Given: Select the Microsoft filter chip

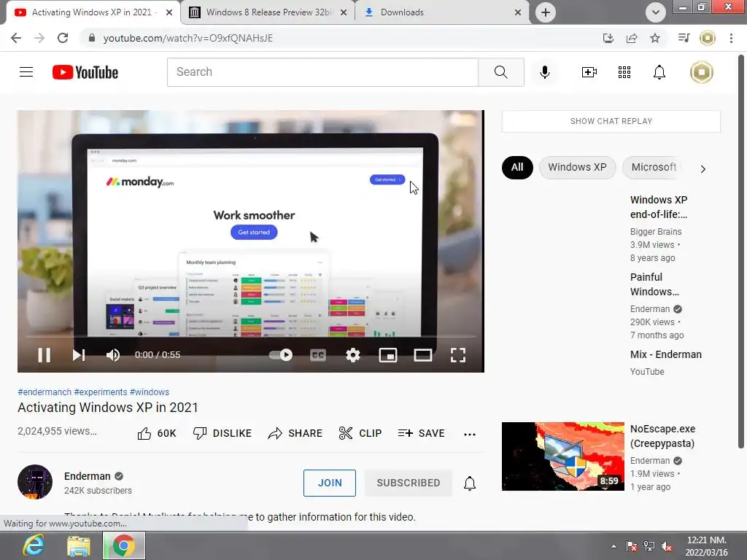Looking at the screenshot, I should [653, 167].
